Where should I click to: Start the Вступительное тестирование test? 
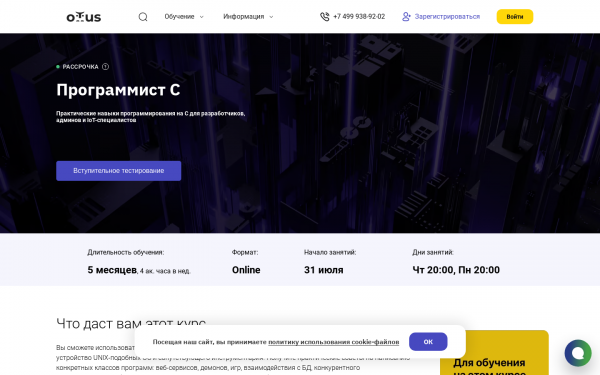tap(119, 171)
